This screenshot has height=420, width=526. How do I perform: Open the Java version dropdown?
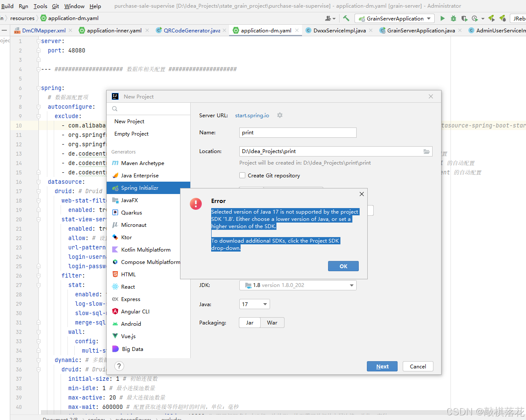pos(264,304)
